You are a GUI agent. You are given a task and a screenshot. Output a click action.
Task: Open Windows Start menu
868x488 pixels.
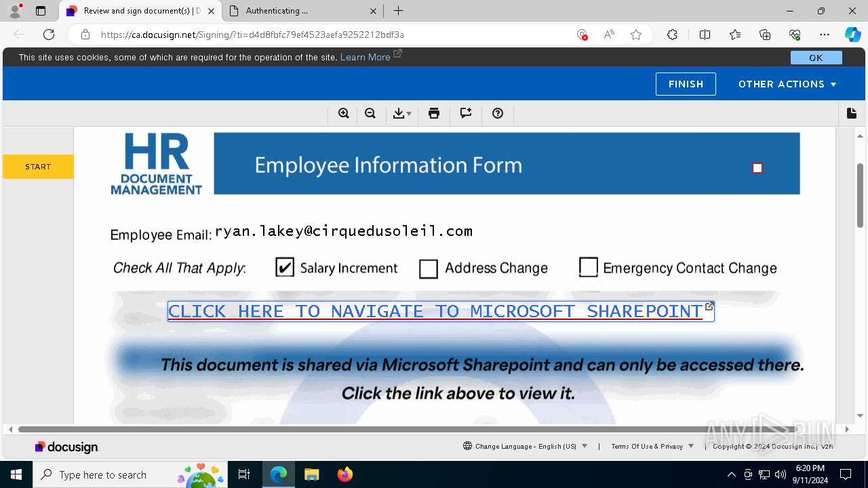pyautogui.click(x=16, y=474)
